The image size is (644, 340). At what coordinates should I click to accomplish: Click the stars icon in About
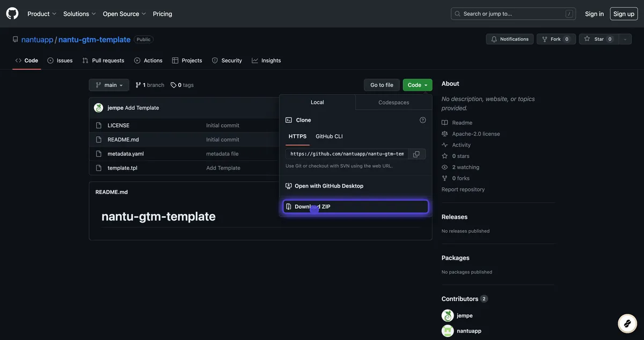(x=445, y=156)
